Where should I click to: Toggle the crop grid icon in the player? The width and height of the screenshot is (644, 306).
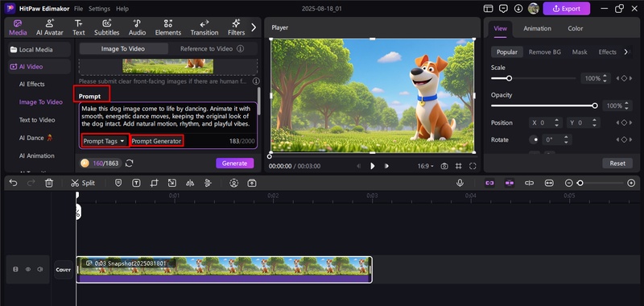(458, 166)
